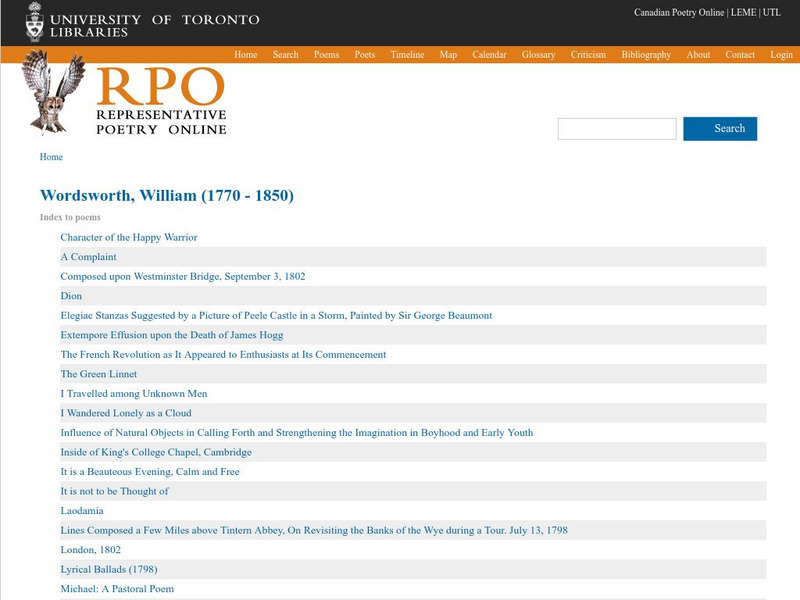Image resolution: width=800 pixels, height=600 pixels.
Task: Click the Wordsworth, William (1770 - 1850) heading
Action: tap(167, 195)
